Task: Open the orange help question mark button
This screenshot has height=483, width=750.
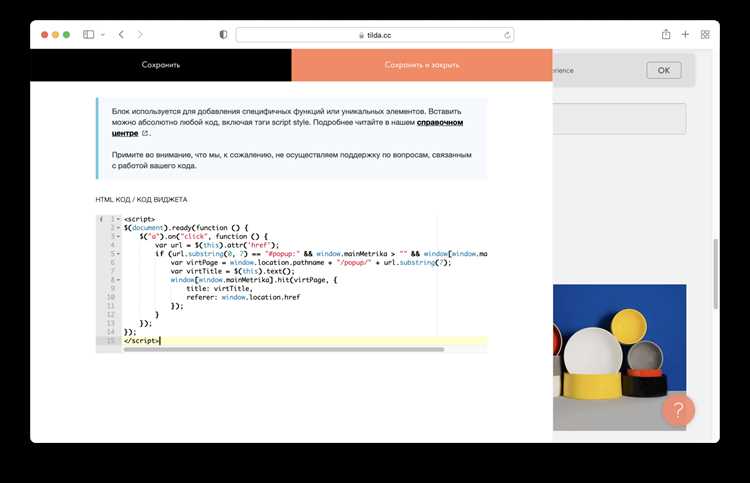Action: click(x=678, y=410)
